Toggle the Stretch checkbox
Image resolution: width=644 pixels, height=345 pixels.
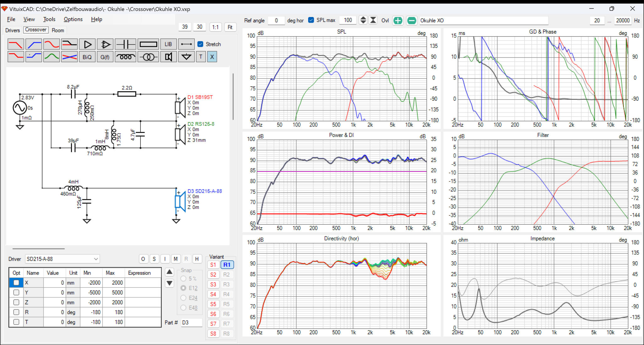click(200, 44)
